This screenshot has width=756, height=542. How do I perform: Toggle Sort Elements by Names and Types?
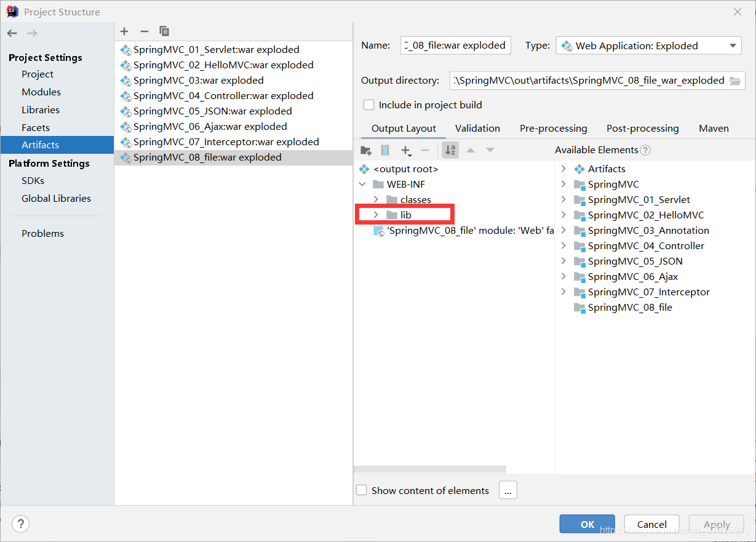450,150
